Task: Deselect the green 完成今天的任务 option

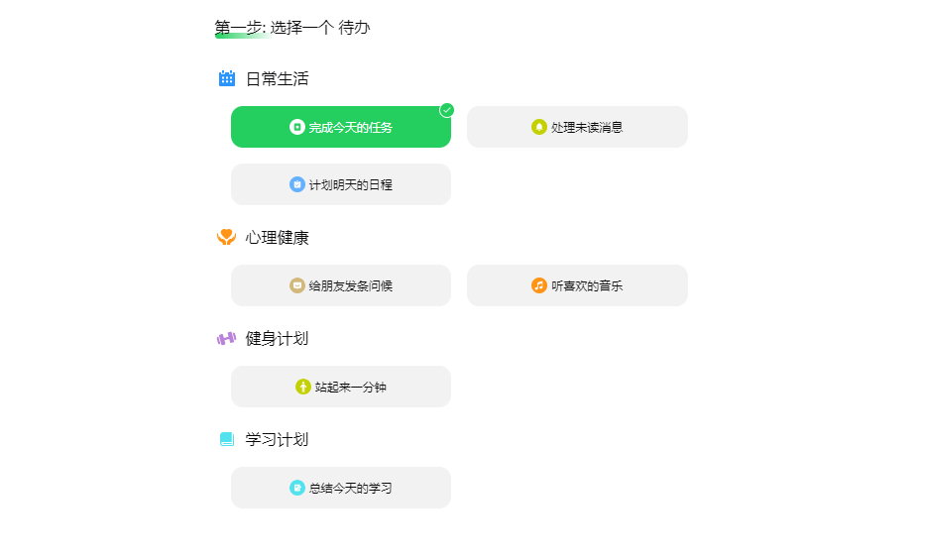Action: coord(341,127)
